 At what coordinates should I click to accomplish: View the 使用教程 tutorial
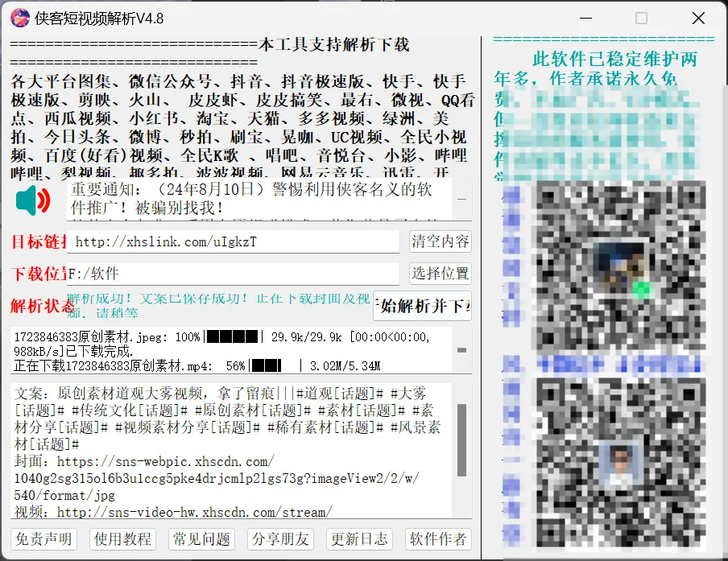(122, 540)
